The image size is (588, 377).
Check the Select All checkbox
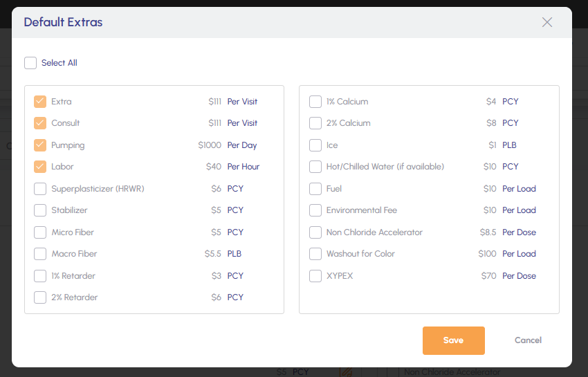coord(30,63)
